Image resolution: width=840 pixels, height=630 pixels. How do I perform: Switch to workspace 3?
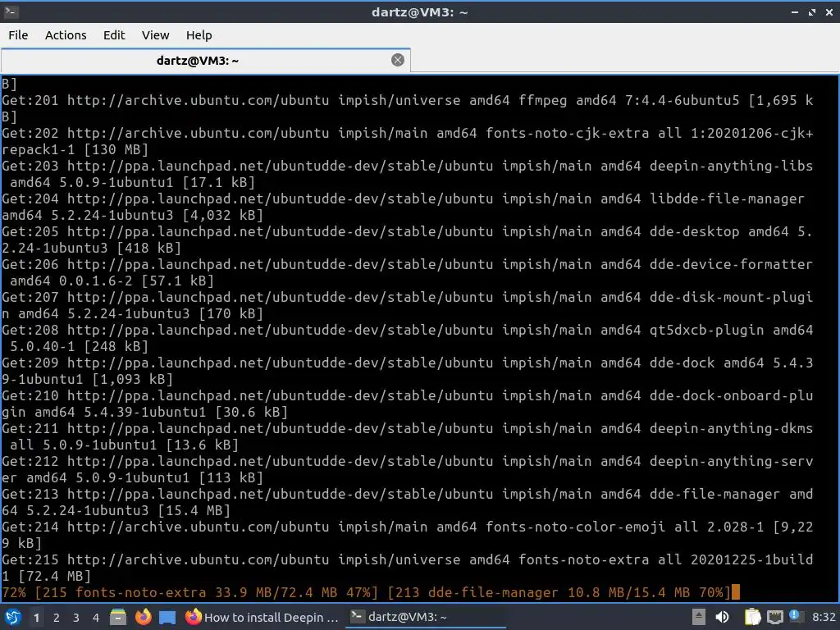76,618
